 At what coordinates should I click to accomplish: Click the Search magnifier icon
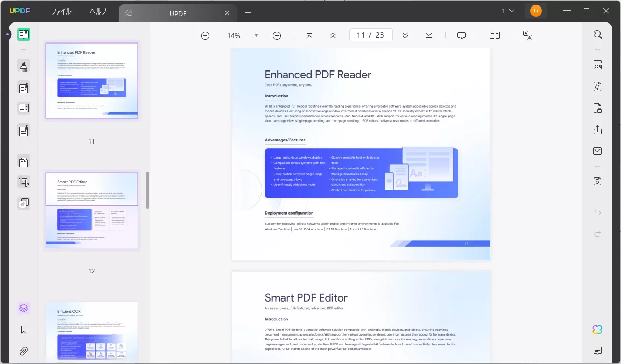point(598,35)
